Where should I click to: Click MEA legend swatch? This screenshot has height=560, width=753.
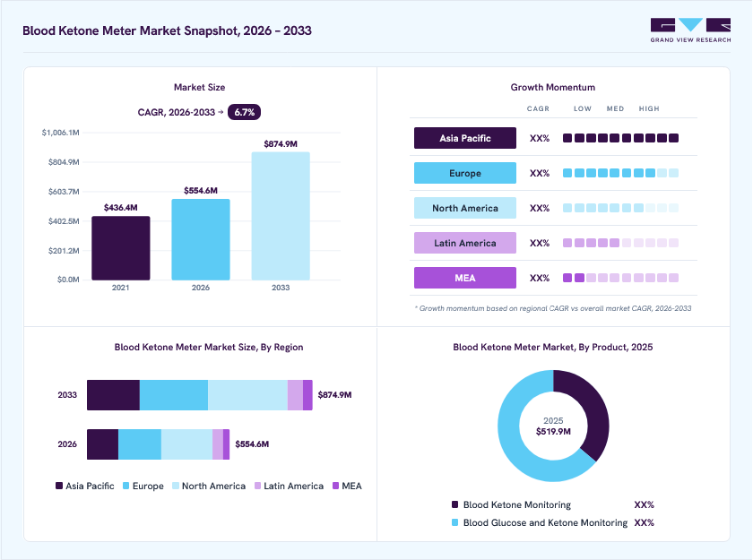point(335,486)
